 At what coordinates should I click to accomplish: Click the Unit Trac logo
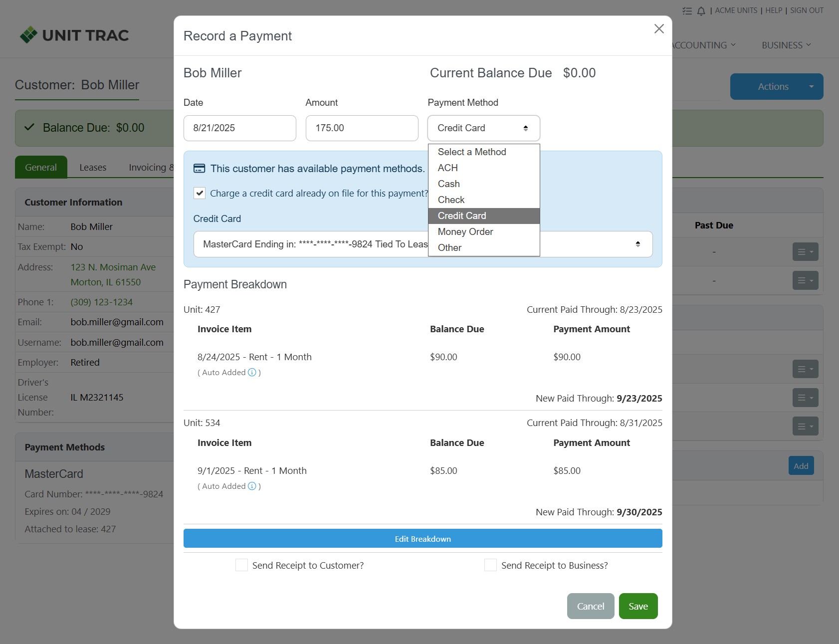tap(74, 35)
